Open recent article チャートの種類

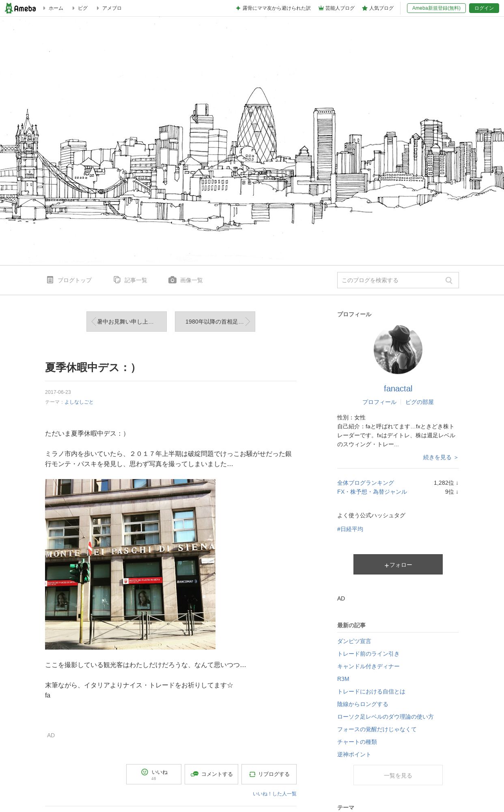point(357,742)
